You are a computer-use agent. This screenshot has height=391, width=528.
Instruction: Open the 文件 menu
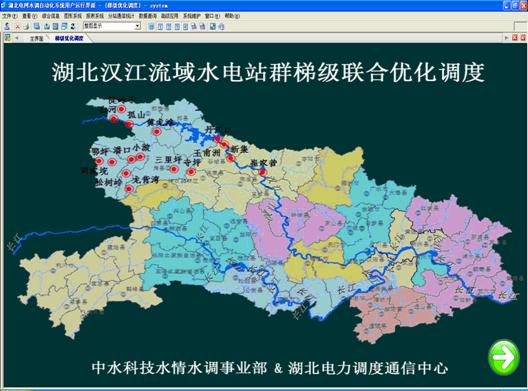coord(9,16)
